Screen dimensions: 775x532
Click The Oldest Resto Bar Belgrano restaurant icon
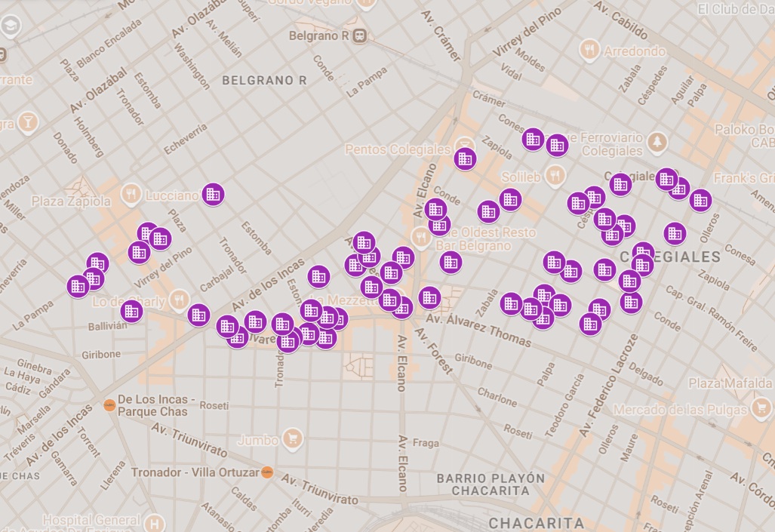click(x=421, y=238)
